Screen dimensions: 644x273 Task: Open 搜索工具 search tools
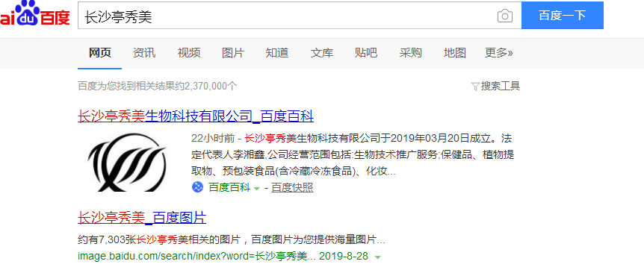click(501, 86)
